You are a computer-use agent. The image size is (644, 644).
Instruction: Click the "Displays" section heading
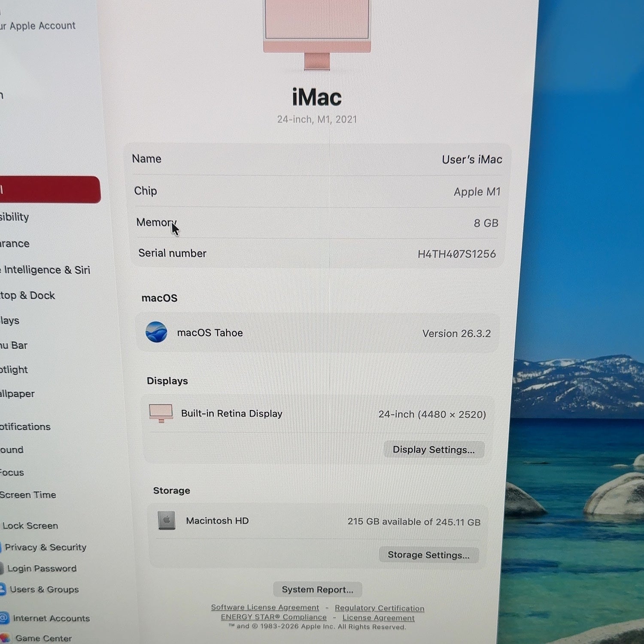coord(167,381)
